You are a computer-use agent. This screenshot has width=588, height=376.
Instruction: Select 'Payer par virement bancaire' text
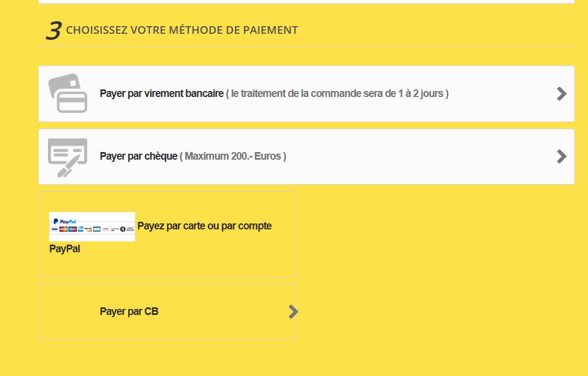tap(162, 93)
